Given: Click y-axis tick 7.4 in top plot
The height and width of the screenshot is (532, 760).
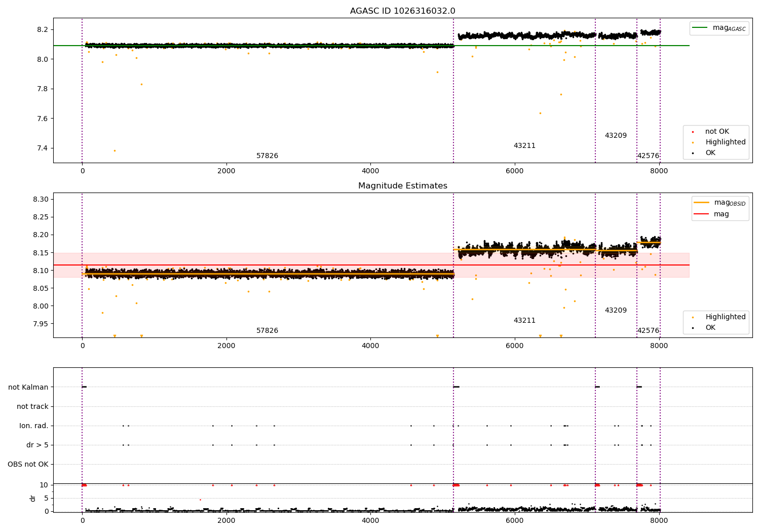Looking at the screenshot, I should point(43,148).
